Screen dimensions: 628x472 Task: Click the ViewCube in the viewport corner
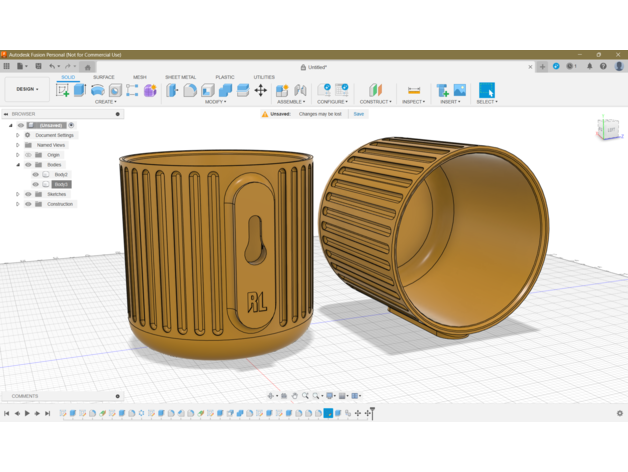click(607, 129)
